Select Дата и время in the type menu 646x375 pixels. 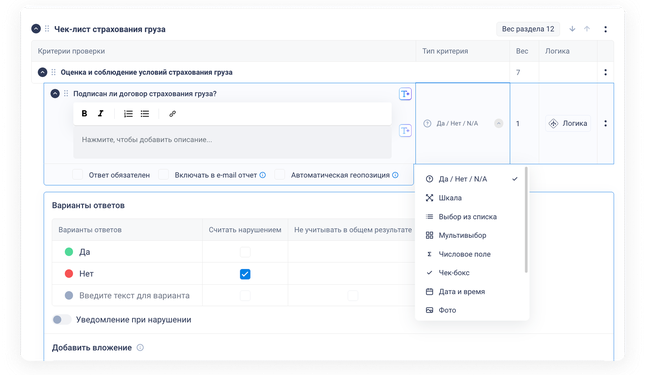(x=472, y=291)
